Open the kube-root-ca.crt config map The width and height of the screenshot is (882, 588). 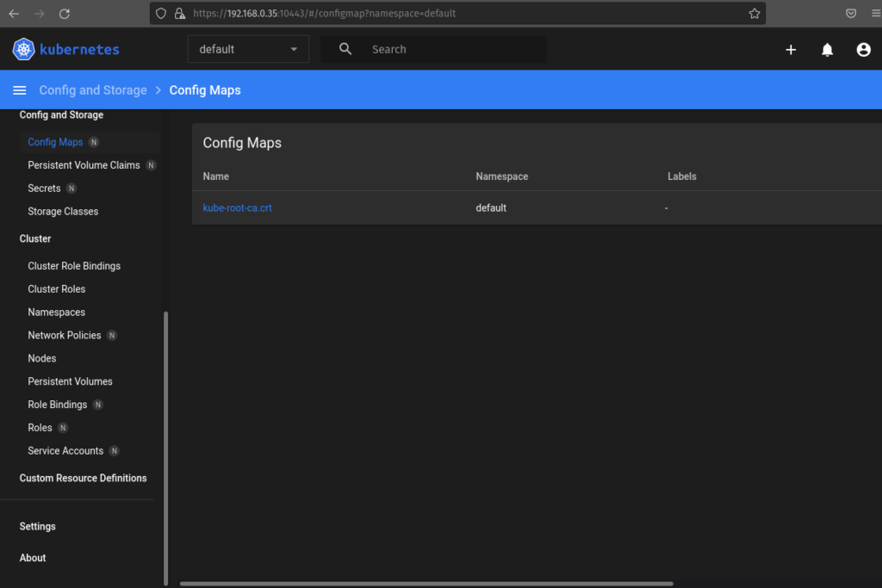(x=238, y=208)
